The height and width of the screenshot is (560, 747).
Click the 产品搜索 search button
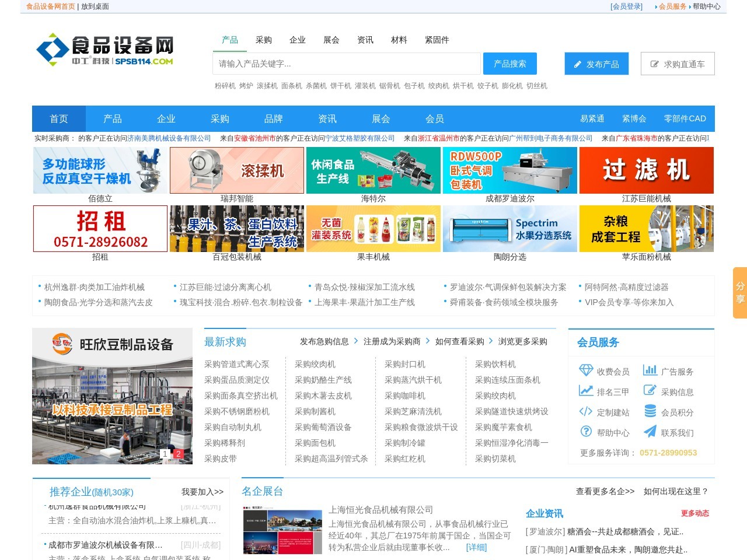click(510, 64)
